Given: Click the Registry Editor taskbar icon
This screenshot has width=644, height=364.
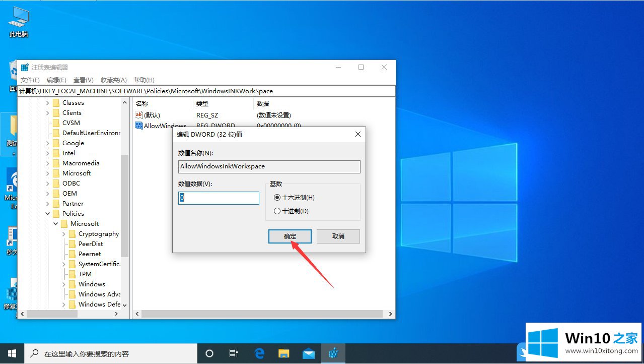Looking at the screenshot, I should click(333, 353).
